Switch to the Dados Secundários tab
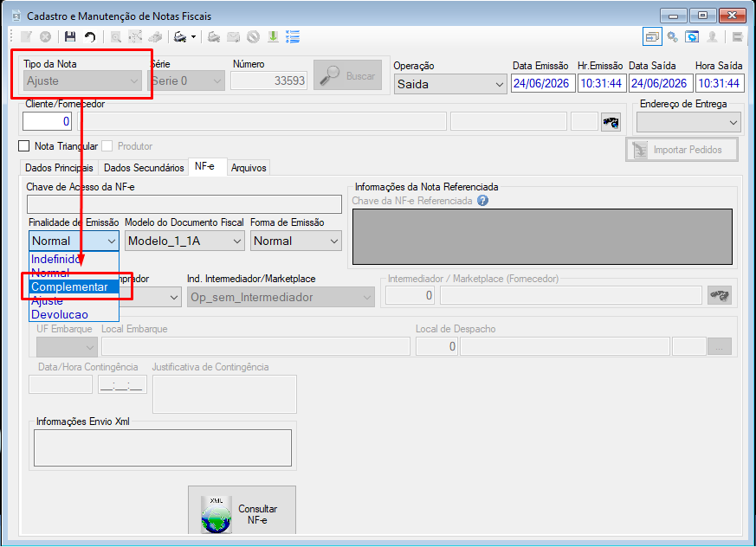Screen dimensions: 756x547 (x=144, y=168)
